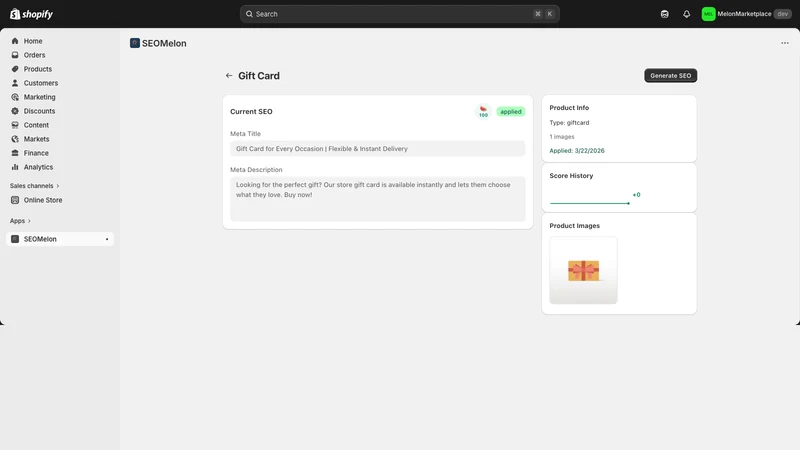Click the SEOMelon app header icon
The image size is (800, 450).
click(x=135, y=43)
